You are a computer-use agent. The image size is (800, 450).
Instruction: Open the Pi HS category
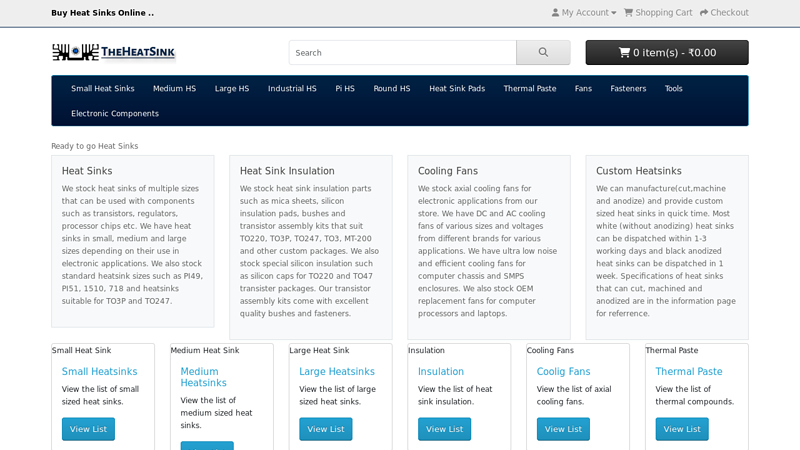point(345,89)
